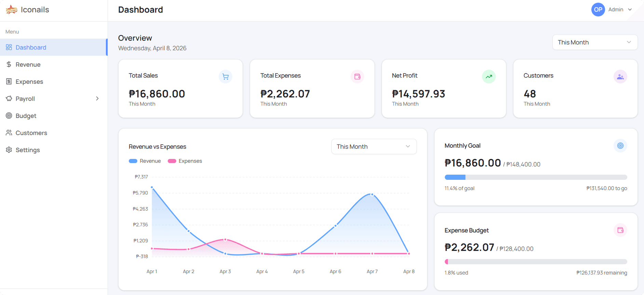
Task: Toggle the Revenue series in chart legend
Action: pyautogui.click(x=145, y=161)
